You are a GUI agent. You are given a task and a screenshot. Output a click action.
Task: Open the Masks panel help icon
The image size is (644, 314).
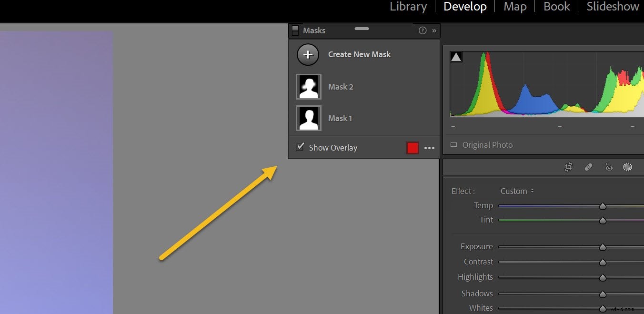pos(422,30)
